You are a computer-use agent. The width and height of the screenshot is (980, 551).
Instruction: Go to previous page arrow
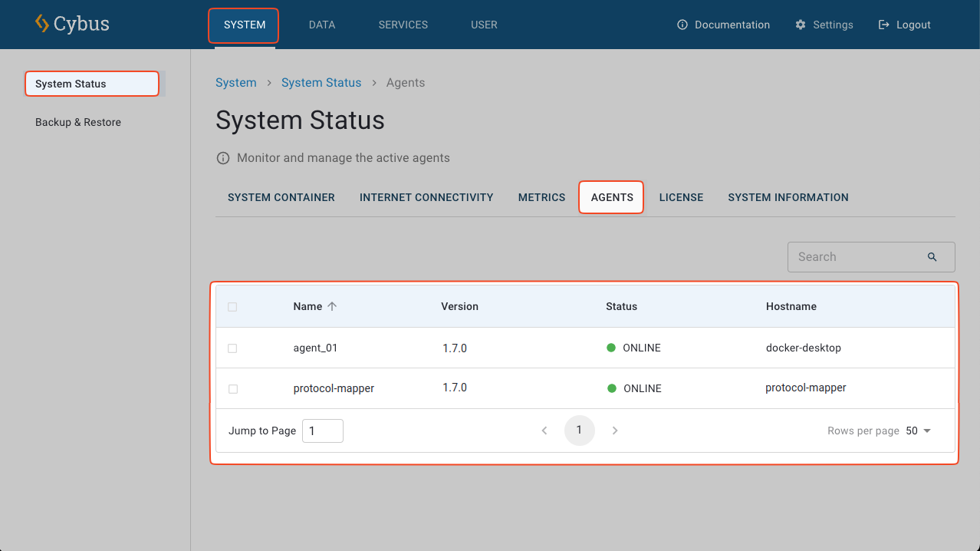544,431
